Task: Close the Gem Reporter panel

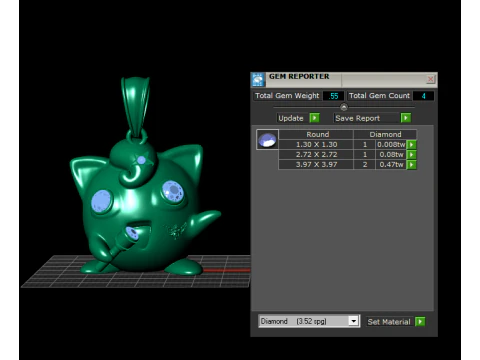Action: pos(430,79)
